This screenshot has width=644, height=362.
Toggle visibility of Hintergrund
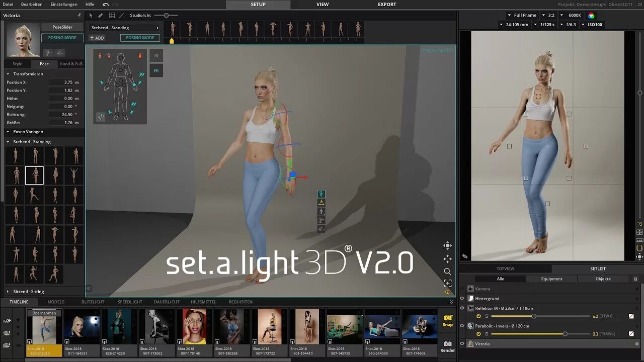tap(462, 298)
